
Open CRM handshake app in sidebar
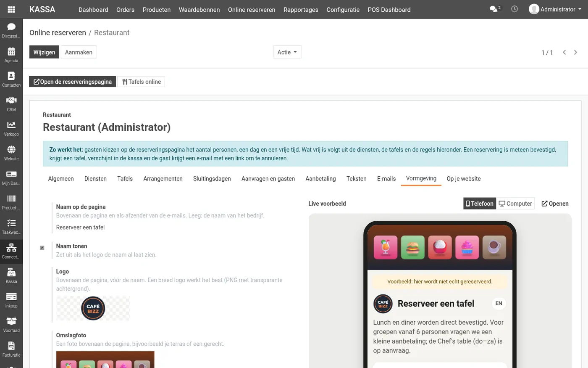11,104
